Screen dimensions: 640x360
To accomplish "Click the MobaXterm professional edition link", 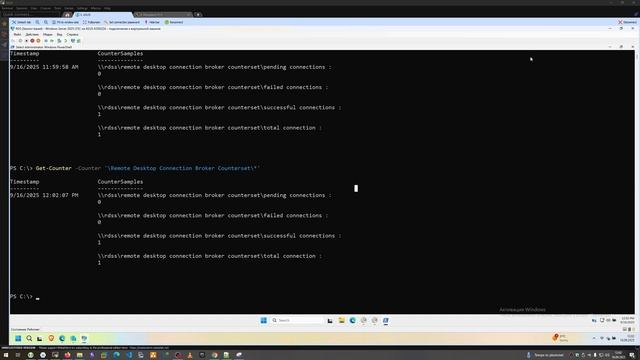I will (x=149, y=348).
